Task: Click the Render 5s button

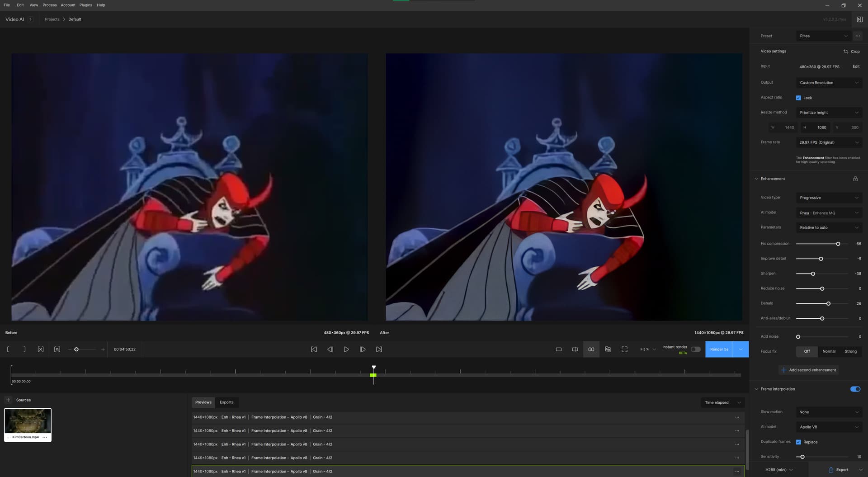Action: 719,349
